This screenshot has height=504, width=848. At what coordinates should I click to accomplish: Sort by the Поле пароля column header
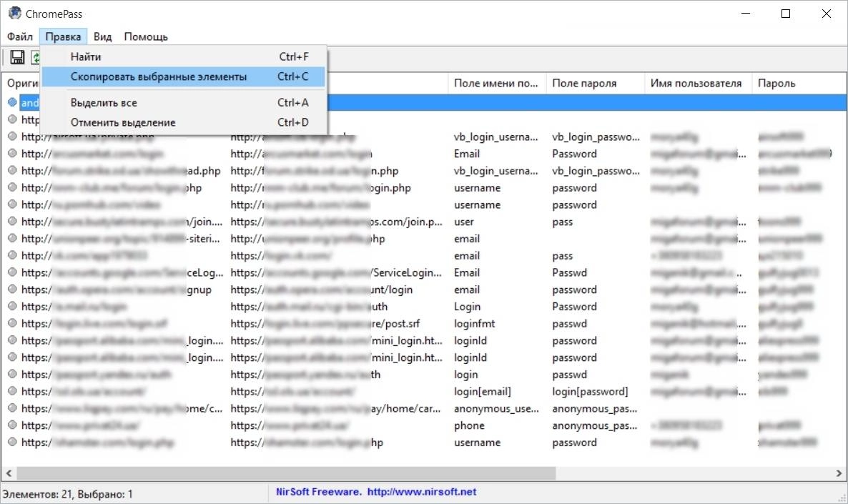[595, 83]
